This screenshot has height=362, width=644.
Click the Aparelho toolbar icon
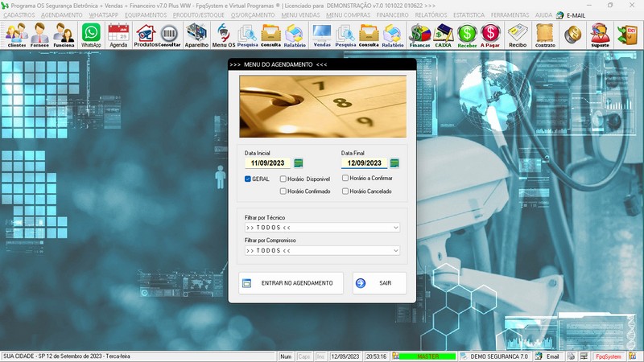[x=196, y=35]
